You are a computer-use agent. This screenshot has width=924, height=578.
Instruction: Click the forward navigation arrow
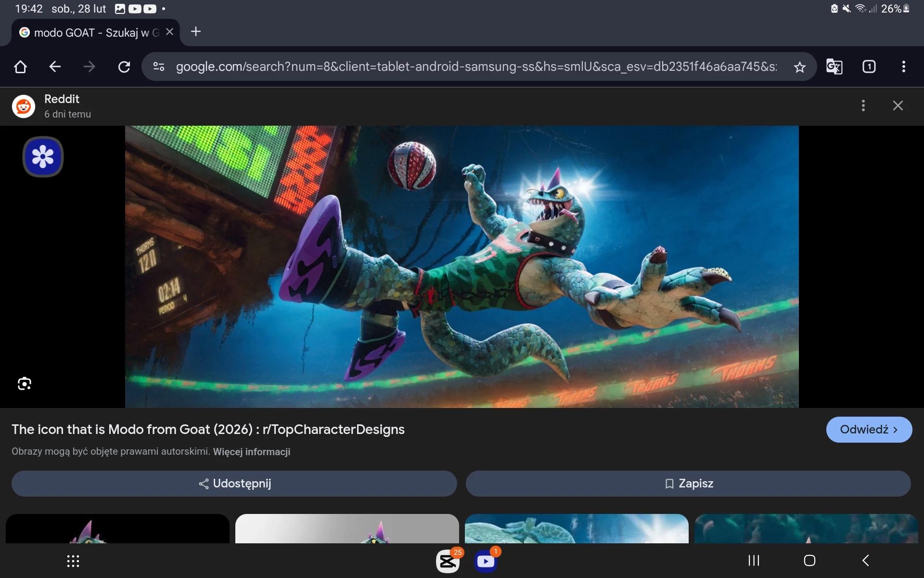pyautogui.click(x=90, y=66)
